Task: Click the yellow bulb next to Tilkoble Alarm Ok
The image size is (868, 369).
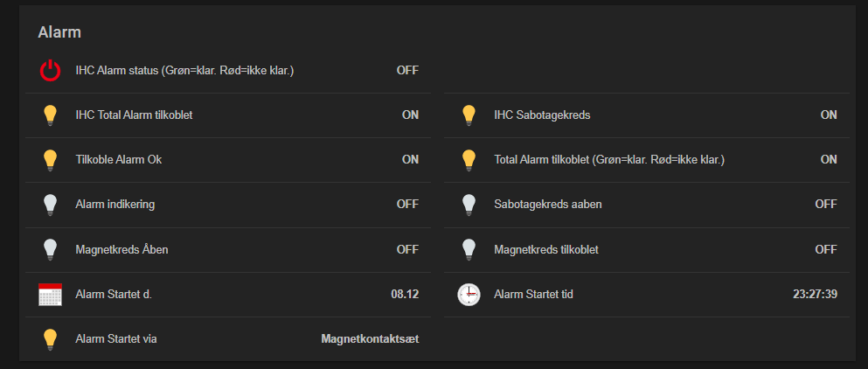Action: (x=51, y=159)
